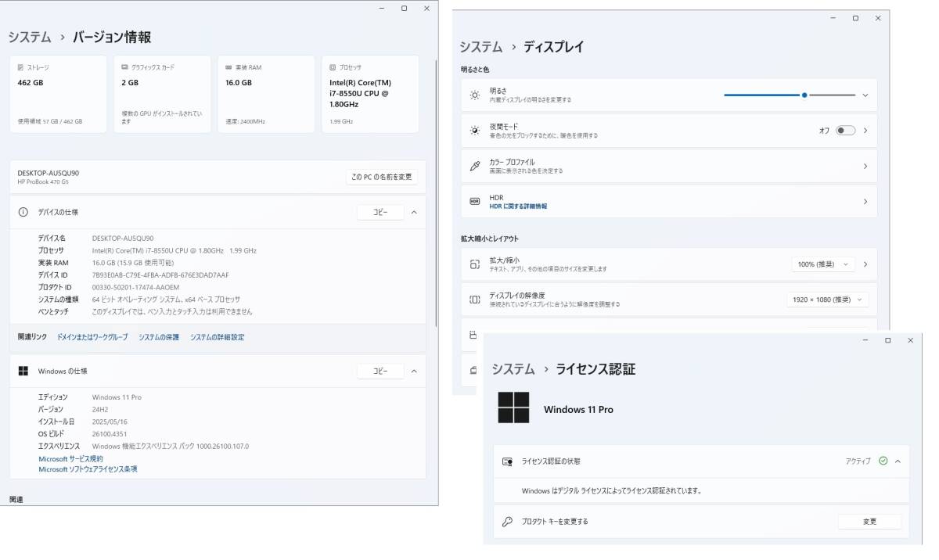Collapse the ライセンス認証の状態 chevron
939x560 pixels.
click(x=898, y=461)
